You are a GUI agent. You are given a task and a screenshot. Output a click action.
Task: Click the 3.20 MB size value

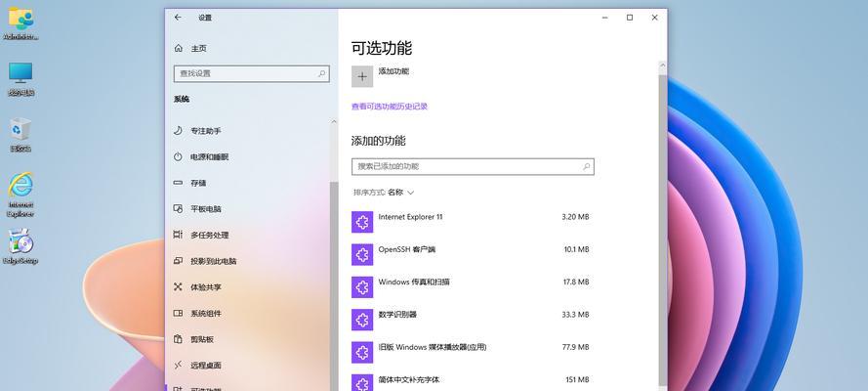[x=575, y=217]
